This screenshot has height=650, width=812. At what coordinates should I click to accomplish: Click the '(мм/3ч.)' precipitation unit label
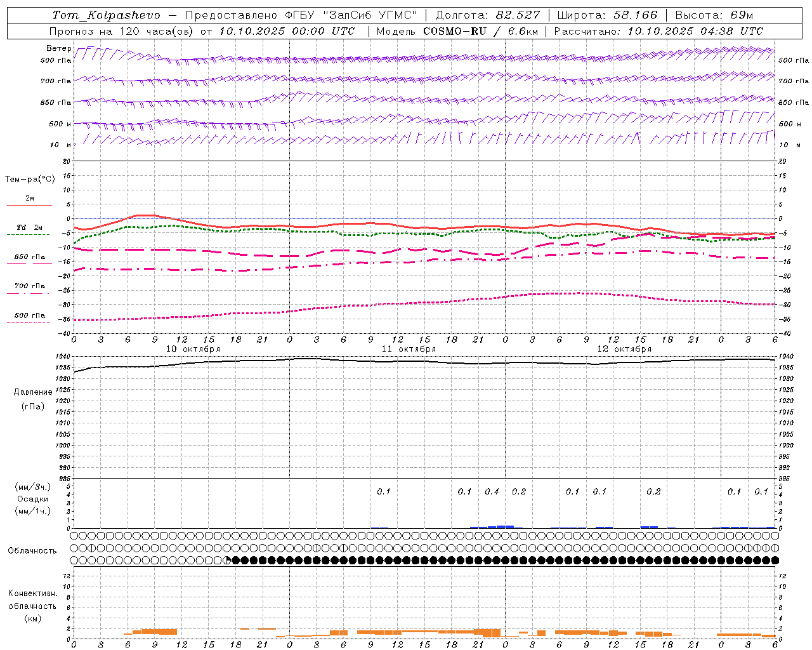[x=34, y=487]
